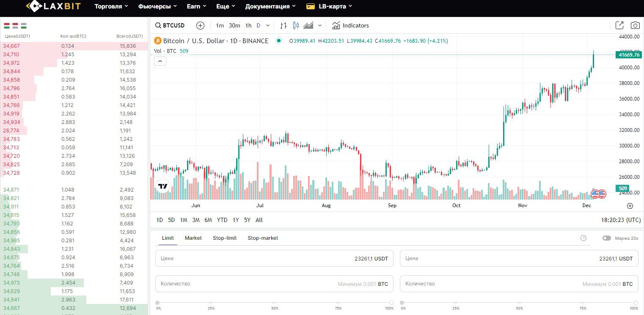This screenshot has width=644, height=315.
Task: Click the Всего(USDT) column header
Action: [x=129, y=36]
